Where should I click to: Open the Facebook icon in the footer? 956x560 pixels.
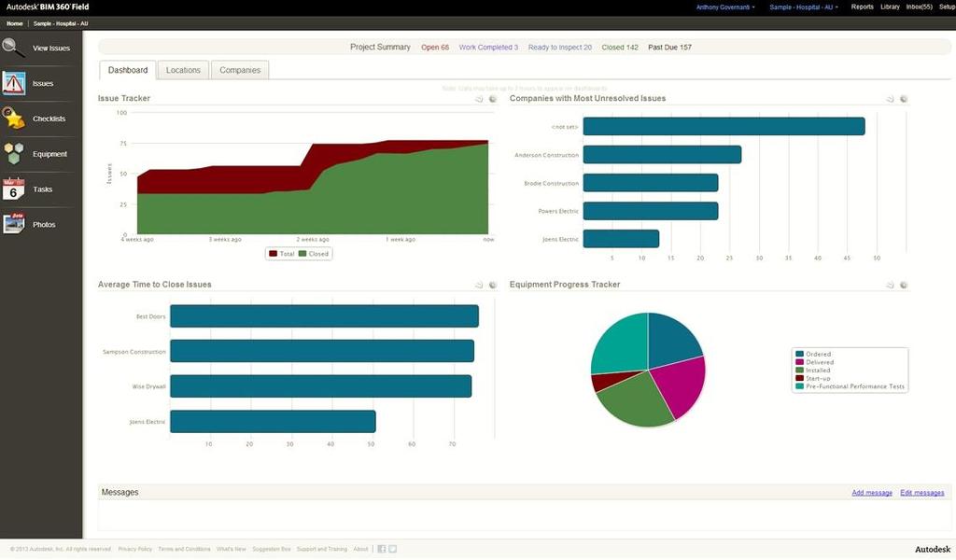point(382,549)
